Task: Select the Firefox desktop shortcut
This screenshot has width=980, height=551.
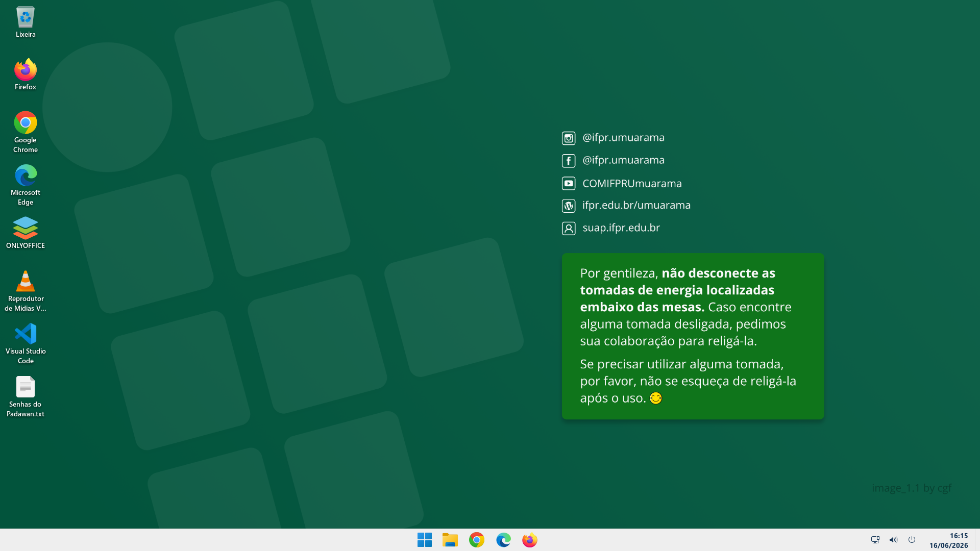Action: coord(26,74)
